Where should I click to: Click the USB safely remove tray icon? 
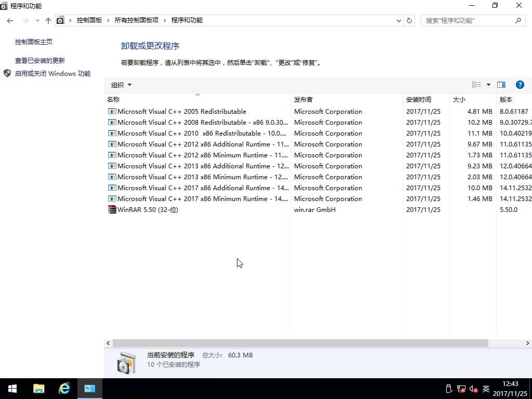point(449,389)
